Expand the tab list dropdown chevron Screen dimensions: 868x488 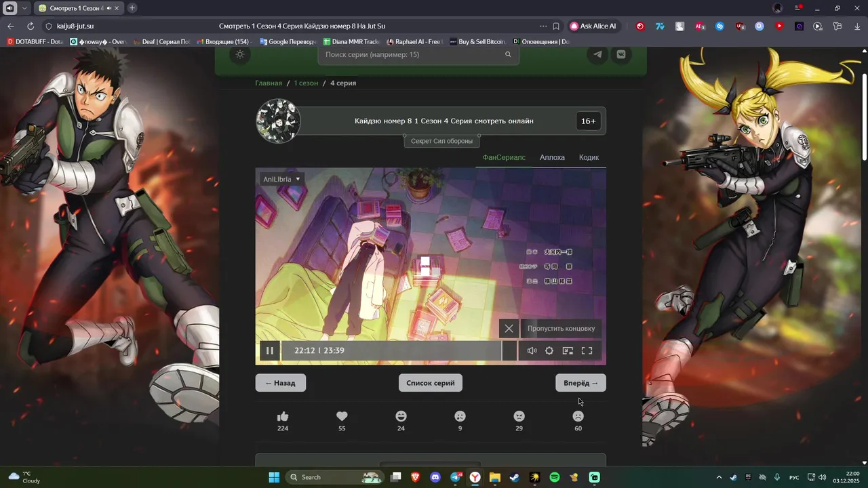24,8
